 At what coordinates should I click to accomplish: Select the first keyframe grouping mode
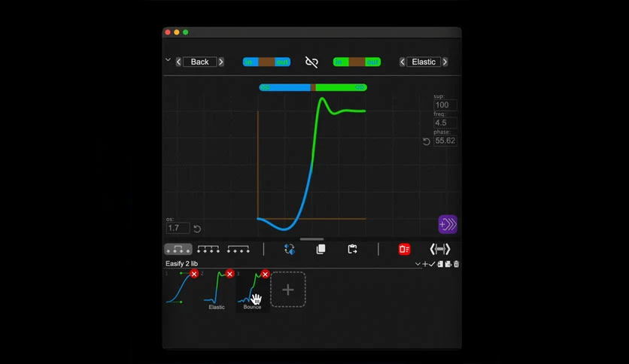coord(178,249)
